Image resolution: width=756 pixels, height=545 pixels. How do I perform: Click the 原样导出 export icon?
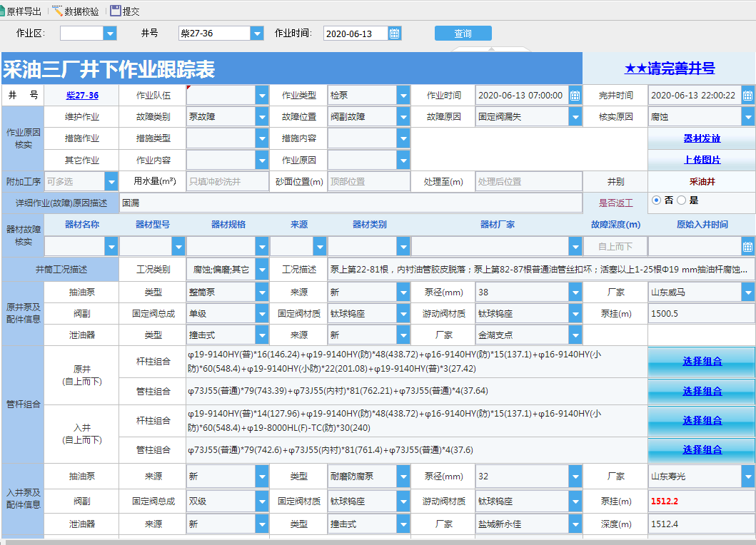(x=3, y=11)
